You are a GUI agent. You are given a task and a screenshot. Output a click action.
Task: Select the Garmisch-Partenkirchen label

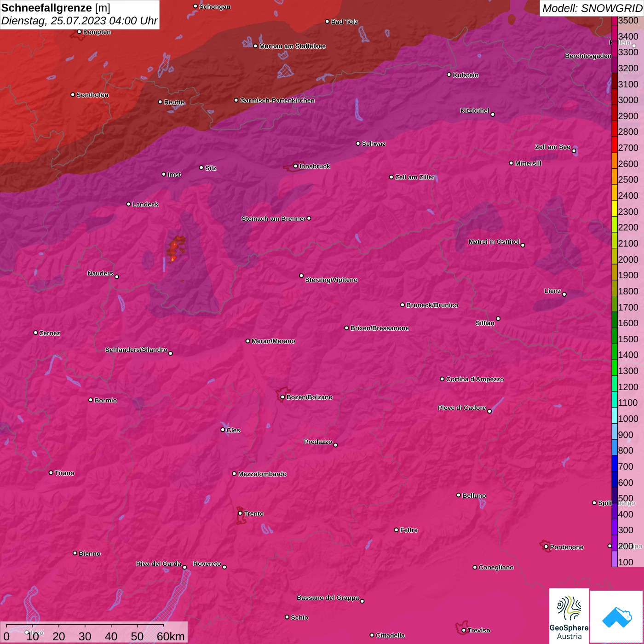(x=277, y=100)
